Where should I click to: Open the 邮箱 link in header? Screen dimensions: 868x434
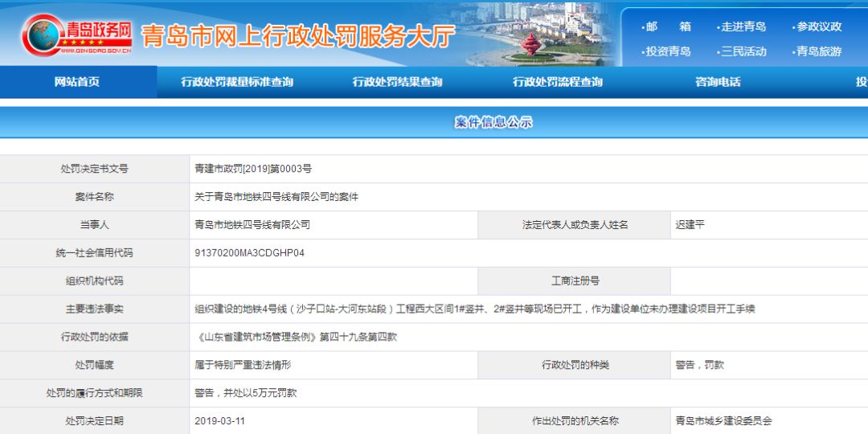[x=666, y=27]
